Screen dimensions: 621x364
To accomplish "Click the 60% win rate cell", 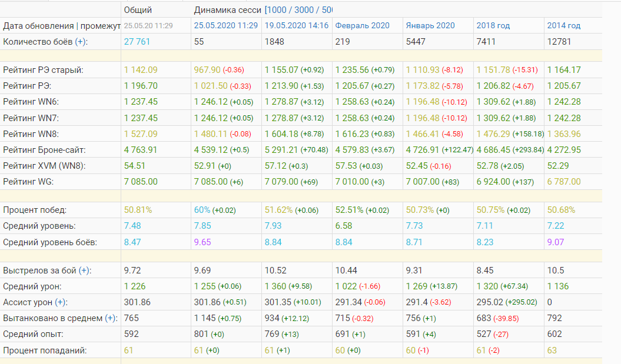I will [x=202, y=210].
